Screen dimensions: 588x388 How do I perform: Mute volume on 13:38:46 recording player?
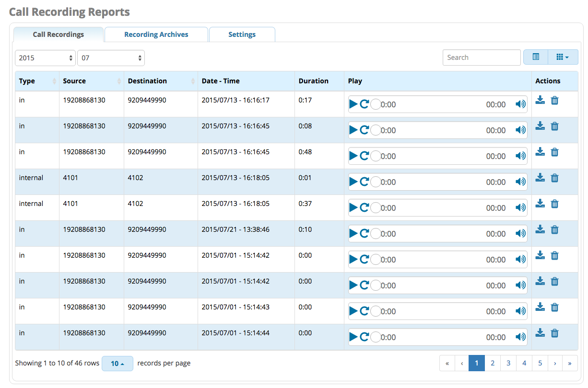pyautogui.click(x=520, y=233)
